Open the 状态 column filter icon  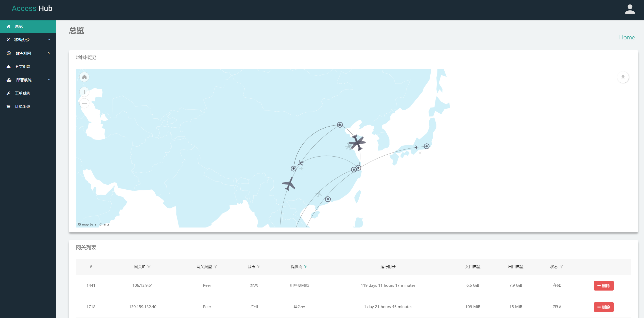click(x=561, y=267)
